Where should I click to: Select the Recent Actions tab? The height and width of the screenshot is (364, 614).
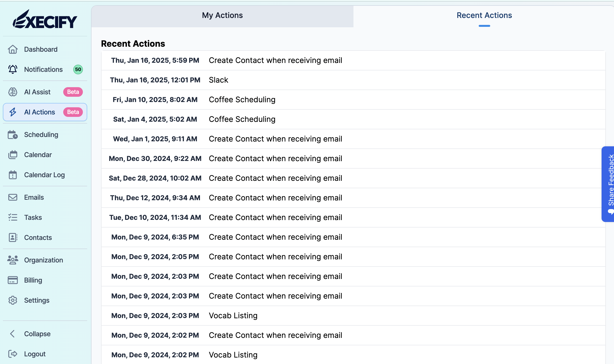pos(484,16)
